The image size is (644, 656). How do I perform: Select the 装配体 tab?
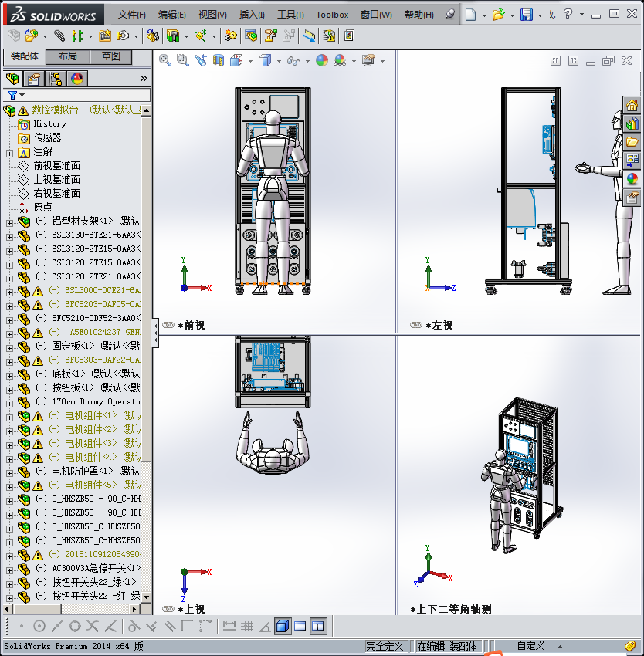point(24,56)
